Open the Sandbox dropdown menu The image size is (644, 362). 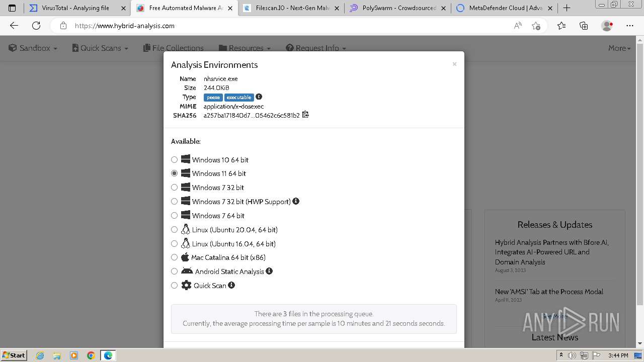tap(33, 48)
